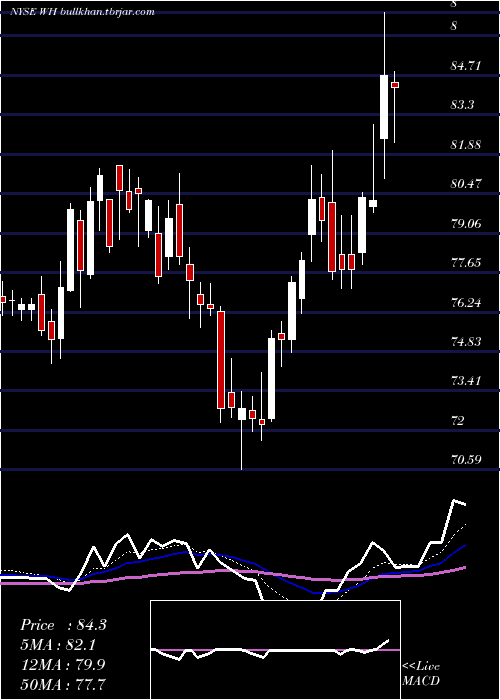
Task: Click the '<<Live MACD' label
Action: click(421, 673)
